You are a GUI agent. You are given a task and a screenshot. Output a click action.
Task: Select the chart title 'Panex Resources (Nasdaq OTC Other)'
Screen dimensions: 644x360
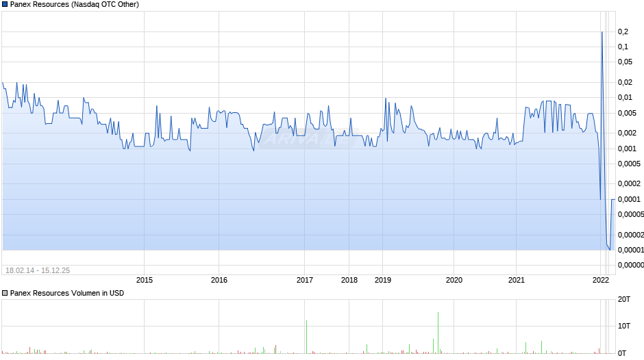75,5
